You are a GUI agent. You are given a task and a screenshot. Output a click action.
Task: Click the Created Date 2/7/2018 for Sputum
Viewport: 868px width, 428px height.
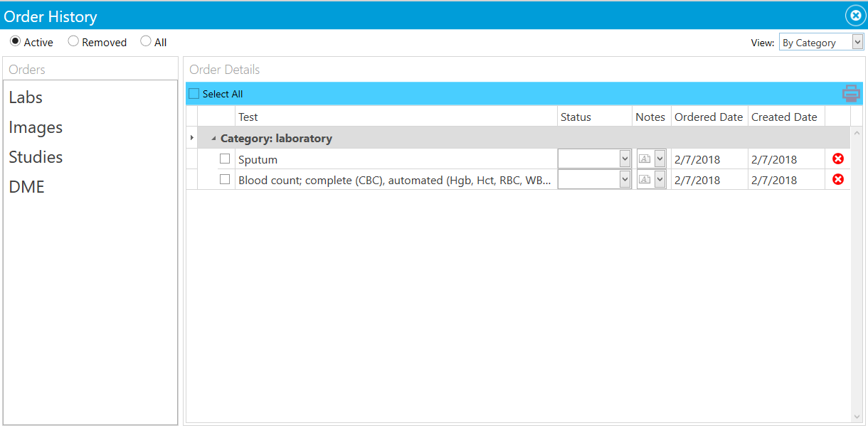click(x=774, y=159)
